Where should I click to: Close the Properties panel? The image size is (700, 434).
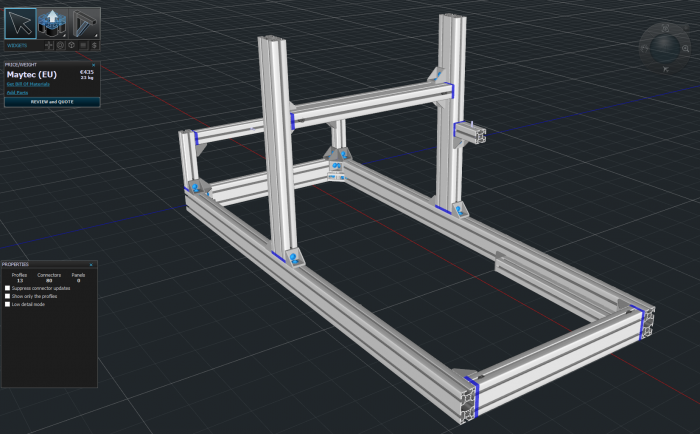point(91,265)
